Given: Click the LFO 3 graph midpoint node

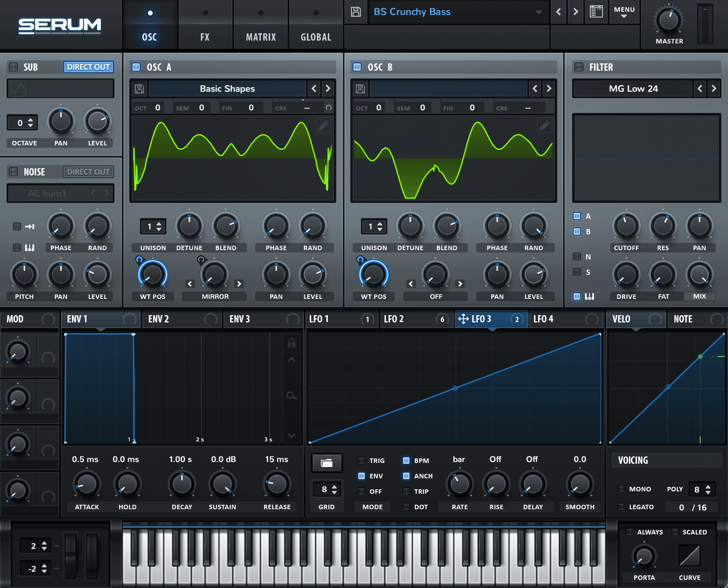Looking at the screenshot, I should (455, 388).
